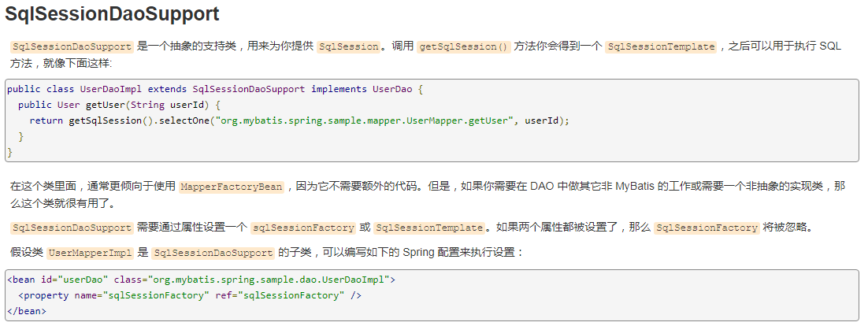Click code line 'public User getUser(String userId)'
868x326 pixels.
tap(119, 105)
